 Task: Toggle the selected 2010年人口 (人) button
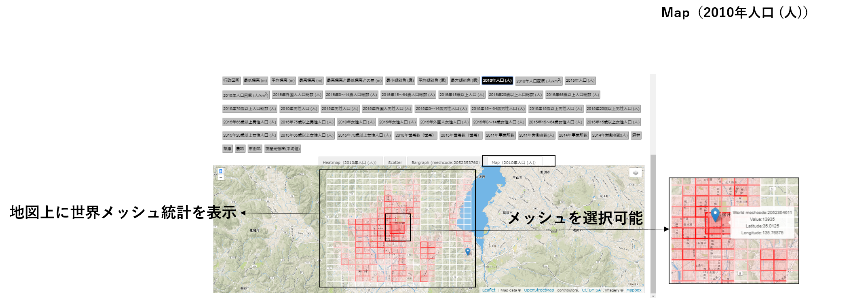click(497, 80)
